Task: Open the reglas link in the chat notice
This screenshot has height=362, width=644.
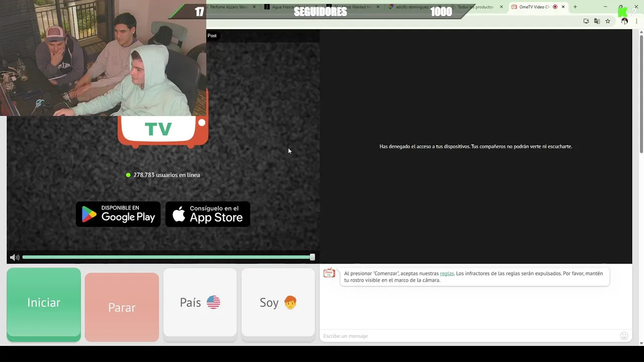Action: (x=447, y=274)
